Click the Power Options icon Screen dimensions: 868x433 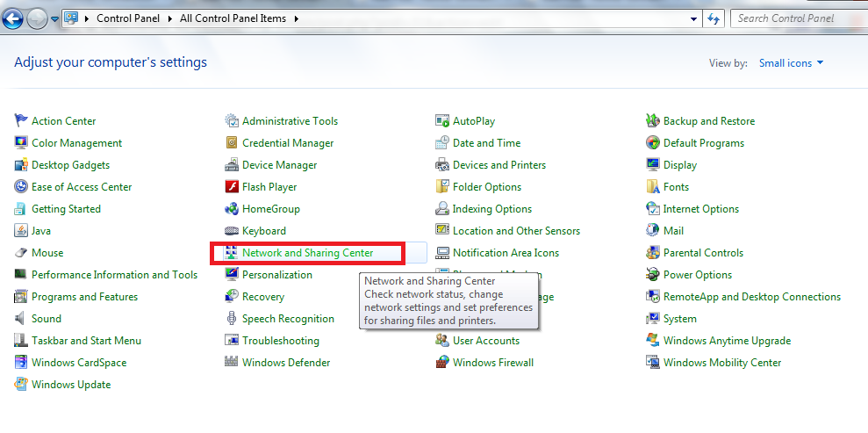[x=653, y=275]
